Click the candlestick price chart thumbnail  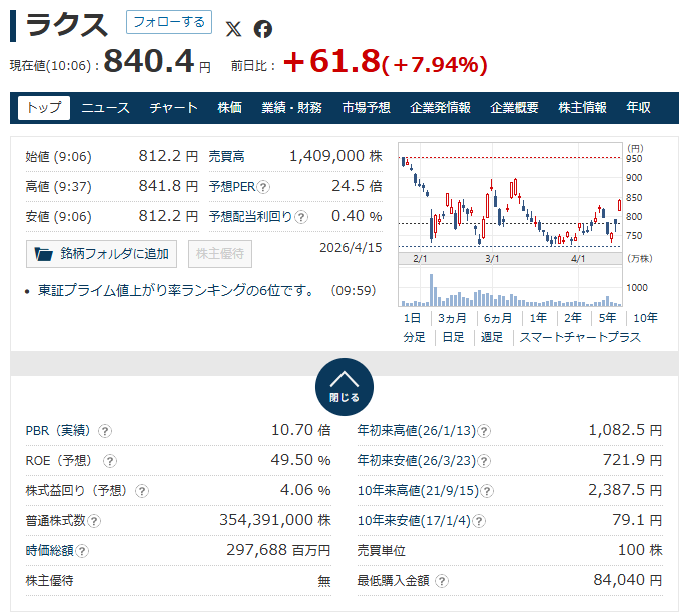coord(510,198)
